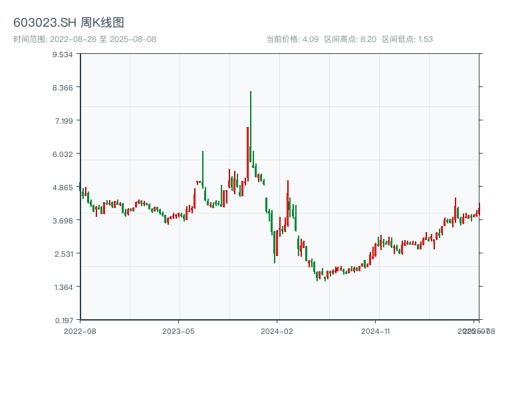The image size is (532, 399).
Task: Select the 2024-11 x-axis date label
Action: tap(377, 331)
